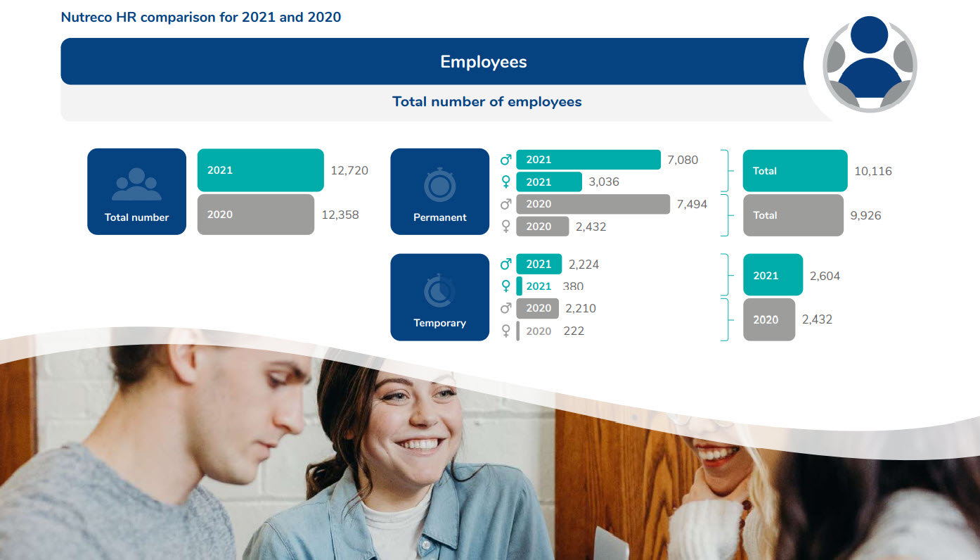980x560 pixels.
Task: Click the teal female symbol beside 380 value
Action: (505, 286)
